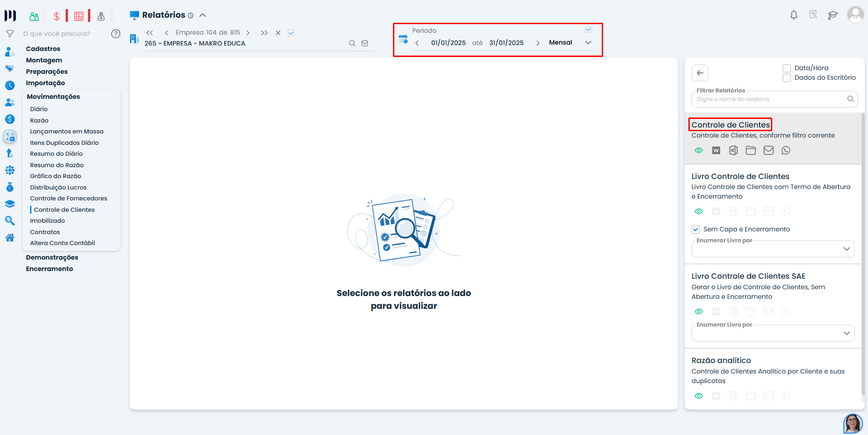Open the Demonstrações menu

52,257
